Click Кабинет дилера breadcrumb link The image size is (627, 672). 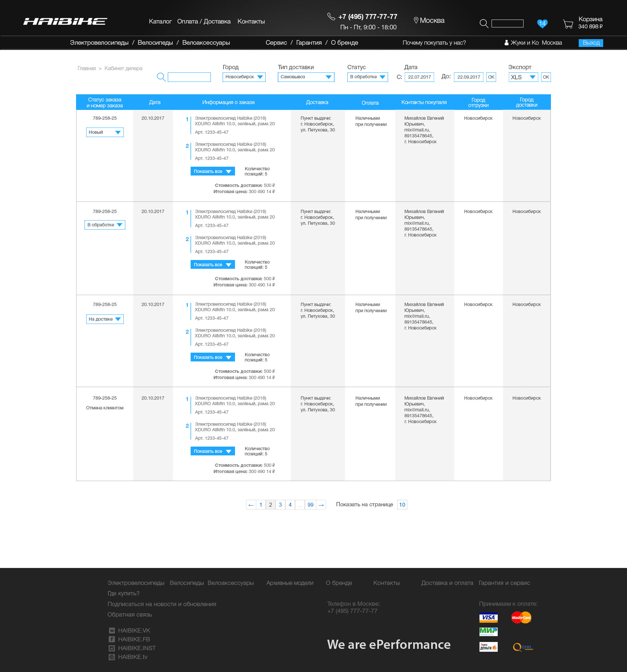123,68
